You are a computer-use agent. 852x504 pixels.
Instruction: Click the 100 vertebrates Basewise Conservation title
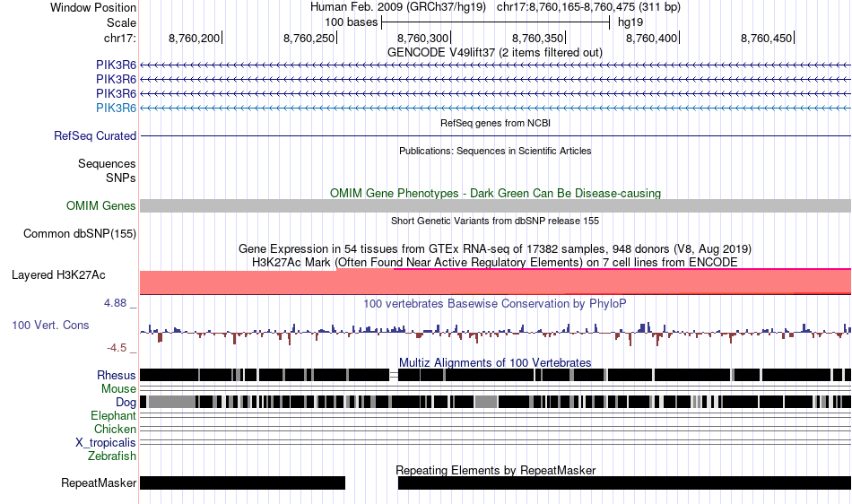(495, 304)
